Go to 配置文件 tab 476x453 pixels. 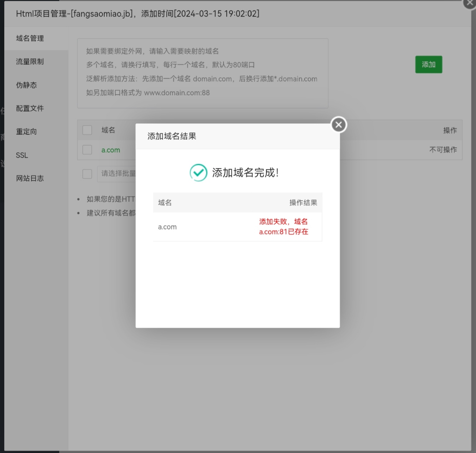[36, 108]
